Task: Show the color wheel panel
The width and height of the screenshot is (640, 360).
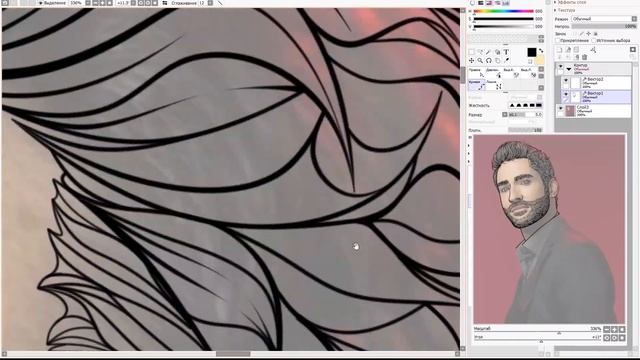Action: click(x=472, y=3)
